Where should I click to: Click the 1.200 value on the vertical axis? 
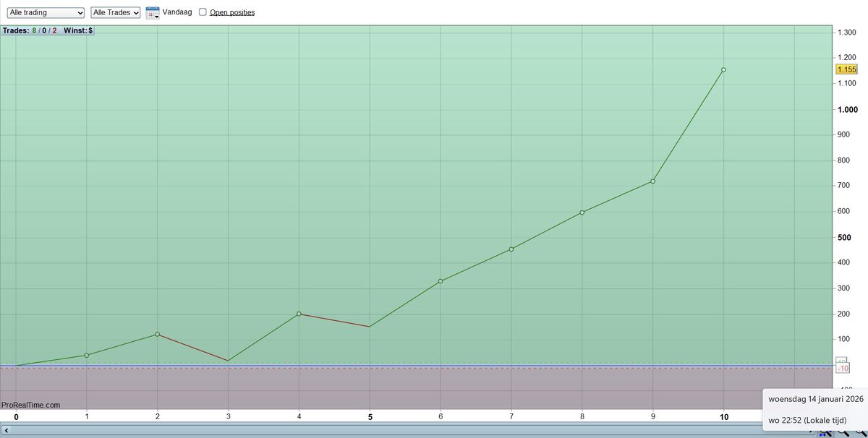(847, 57)
